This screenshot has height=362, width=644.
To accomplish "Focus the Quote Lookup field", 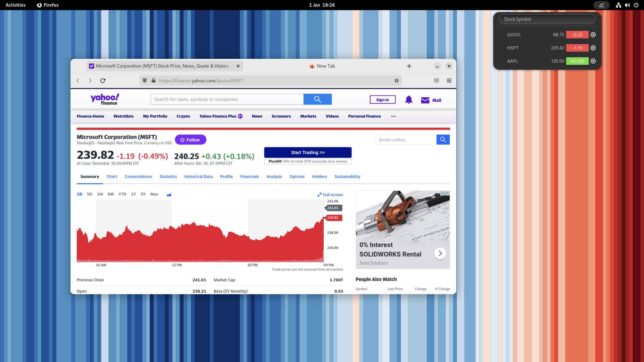I will click(x=406, y=140).
